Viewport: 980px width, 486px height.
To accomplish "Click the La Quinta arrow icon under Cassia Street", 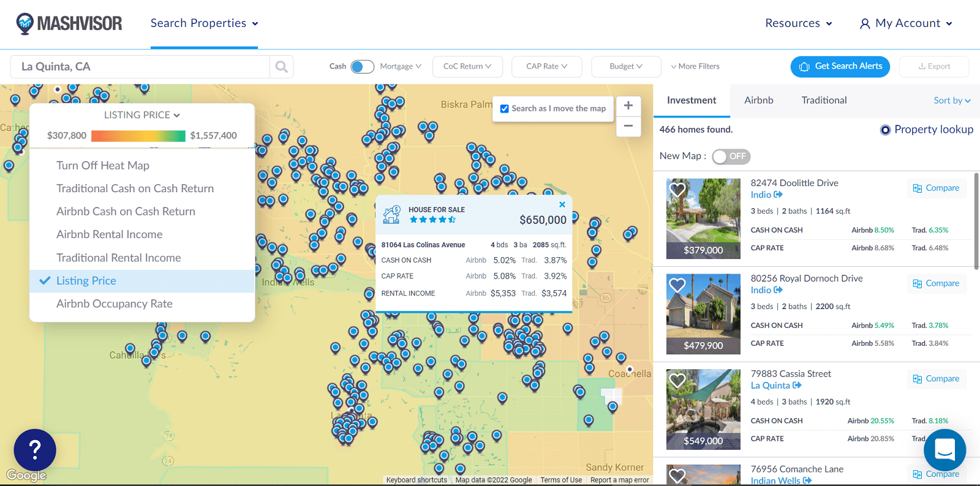I will (x=797, y=386).
